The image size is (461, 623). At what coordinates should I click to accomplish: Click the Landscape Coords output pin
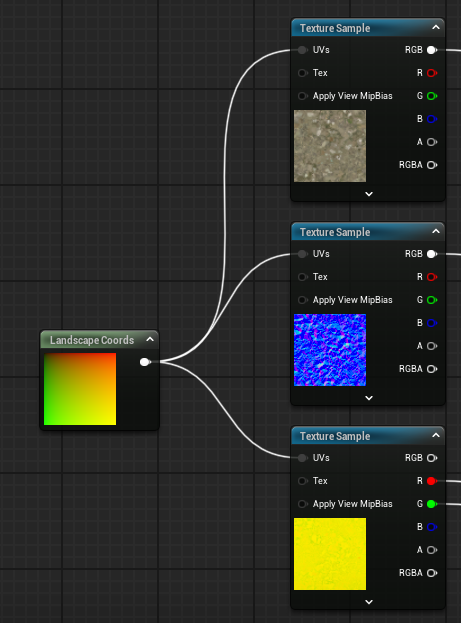click(145, 362)
